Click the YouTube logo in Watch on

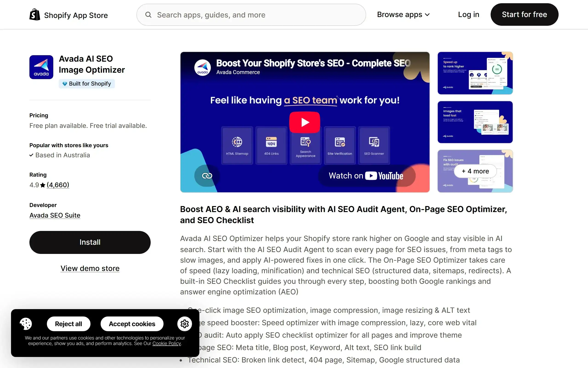pyautogui.click(x=384, y=176)
